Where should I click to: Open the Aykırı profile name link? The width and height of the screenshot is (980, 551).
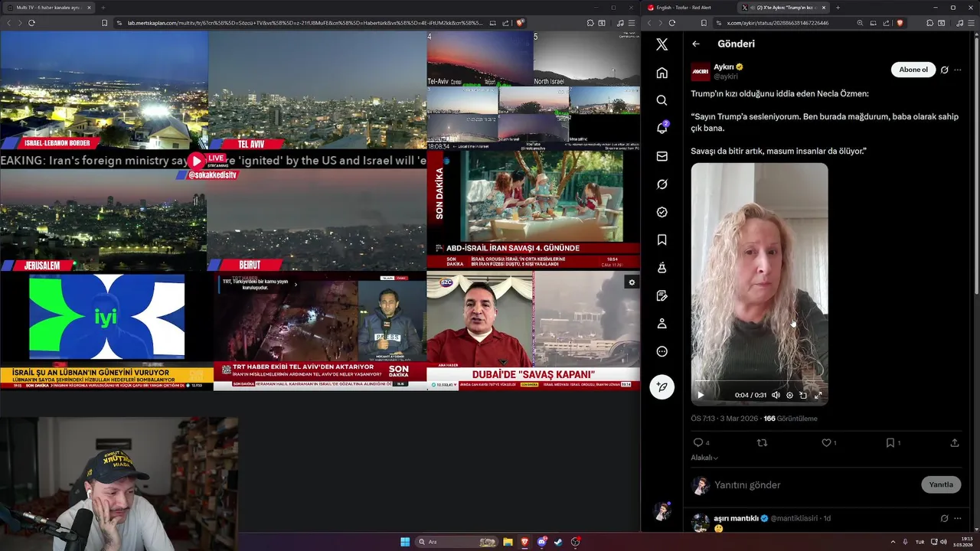pos(724,67)
